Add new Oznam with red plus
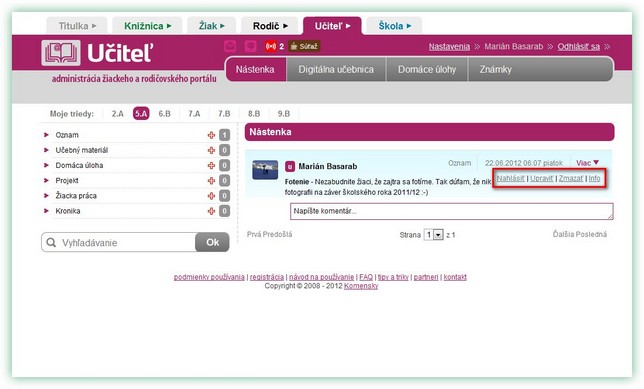Image resolution: width=644 pixels, height=389 pixels. [211, 135]
